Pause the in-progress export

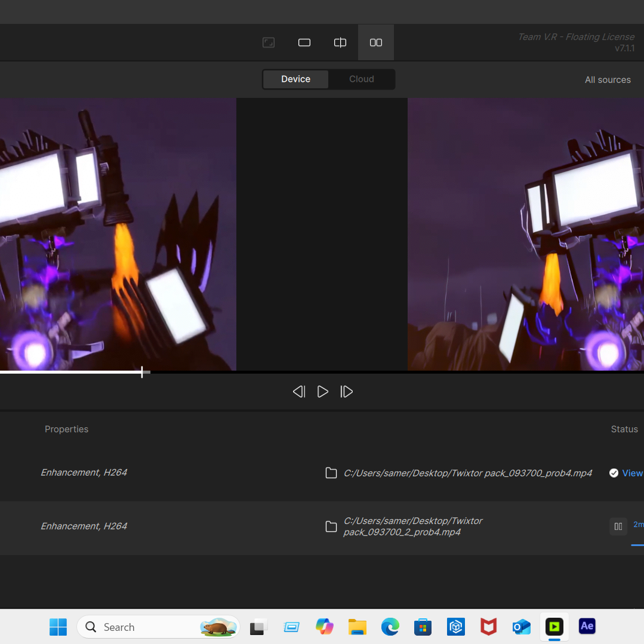click(x=618, y=526)
